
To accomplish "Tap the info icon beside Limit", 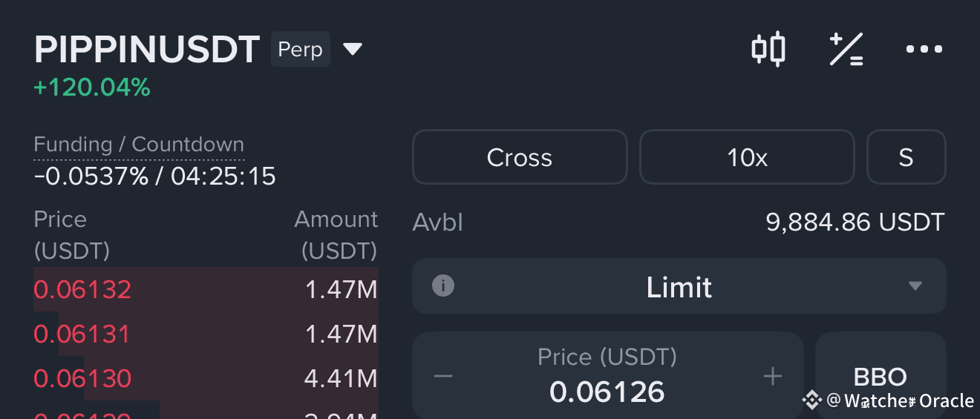I will pos(443,286).
